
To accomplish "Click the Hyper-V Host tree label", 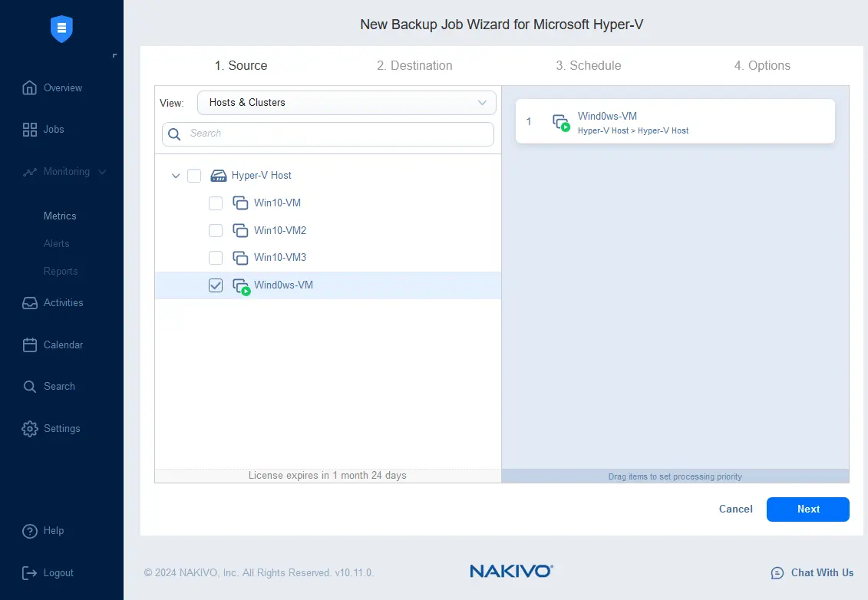I will pos(261,176).
